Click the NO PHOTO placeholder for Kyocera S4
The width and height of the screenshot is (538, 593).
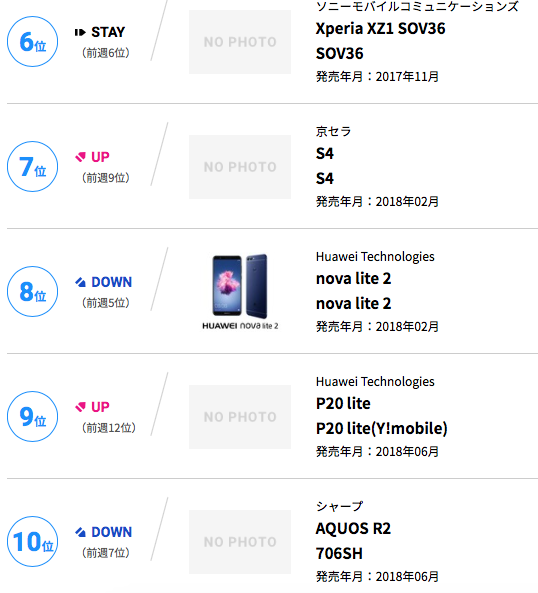(240, 167)
